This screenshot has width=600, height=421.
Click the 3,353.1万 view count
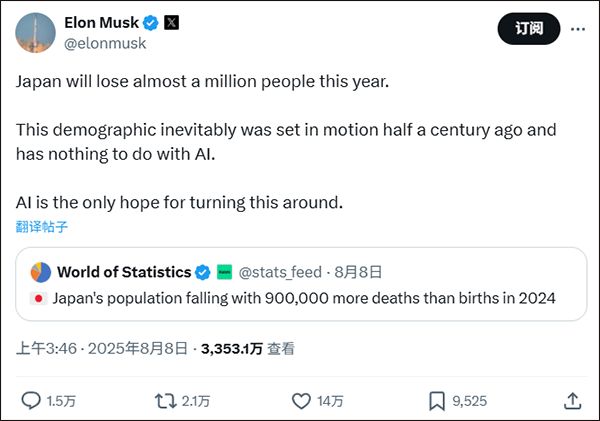point(232,349)
